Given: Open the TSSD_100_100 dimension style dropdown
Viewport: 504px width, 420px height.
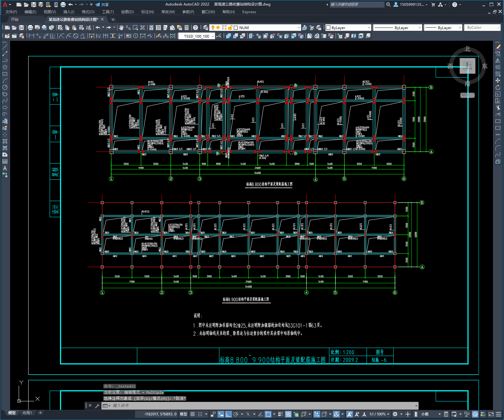Looking at the screenshot, I should (x=196, y=36).
